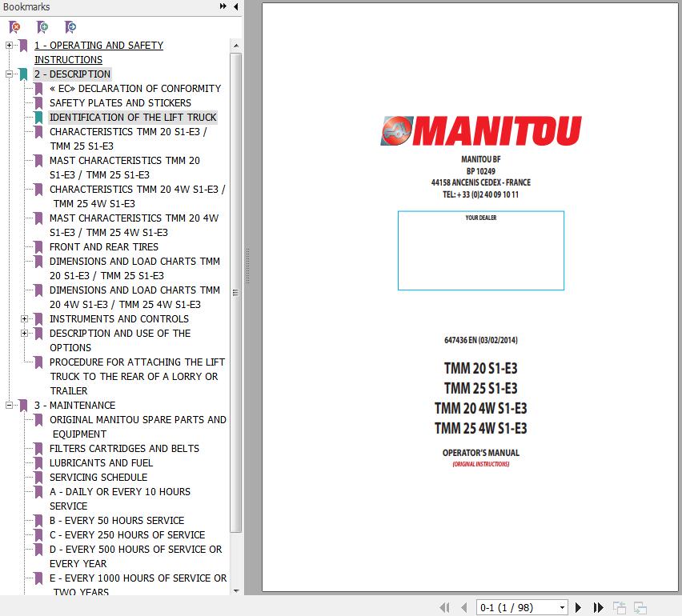Open MAST CHARACTERISTICS TMM 20 S1-E3 bookmark
Viewport: 682px width, 616px height.
pyautogui.click(x=124, y=167)
